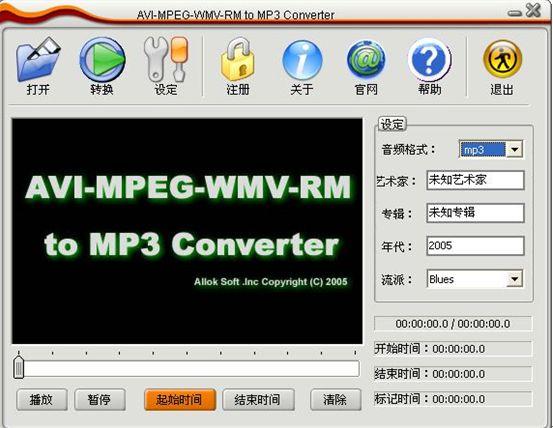
Task: Set the end point with 结束时间
Action: tap(258, 399)
